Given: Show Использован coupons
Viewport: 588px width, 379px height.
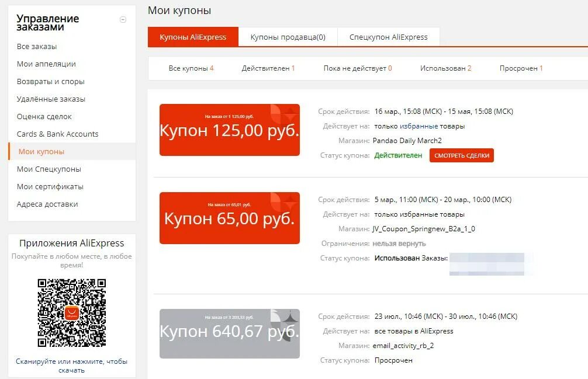Looking at the screenshot, I should (x=445, y=68).
